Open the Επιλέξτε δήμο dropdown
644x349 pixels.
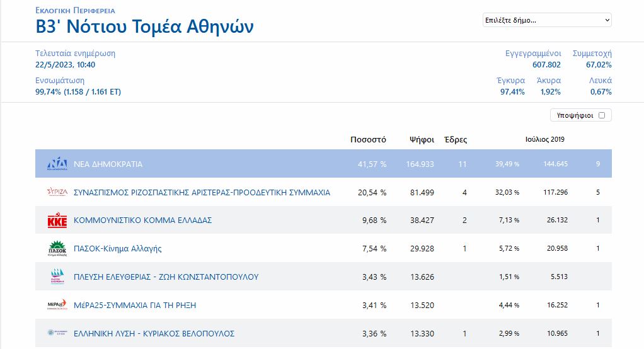(546, 20)
